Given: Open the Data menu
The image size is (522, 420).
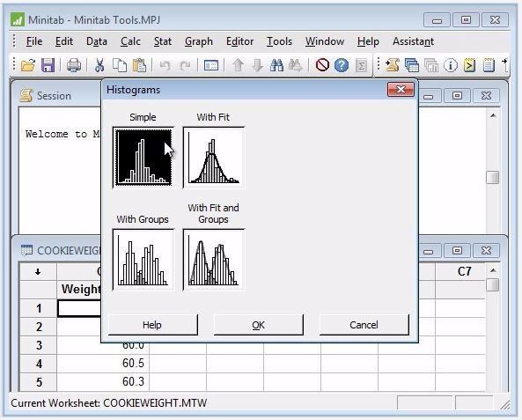Looking at the screenshot, I should click(x=97, y=41).
